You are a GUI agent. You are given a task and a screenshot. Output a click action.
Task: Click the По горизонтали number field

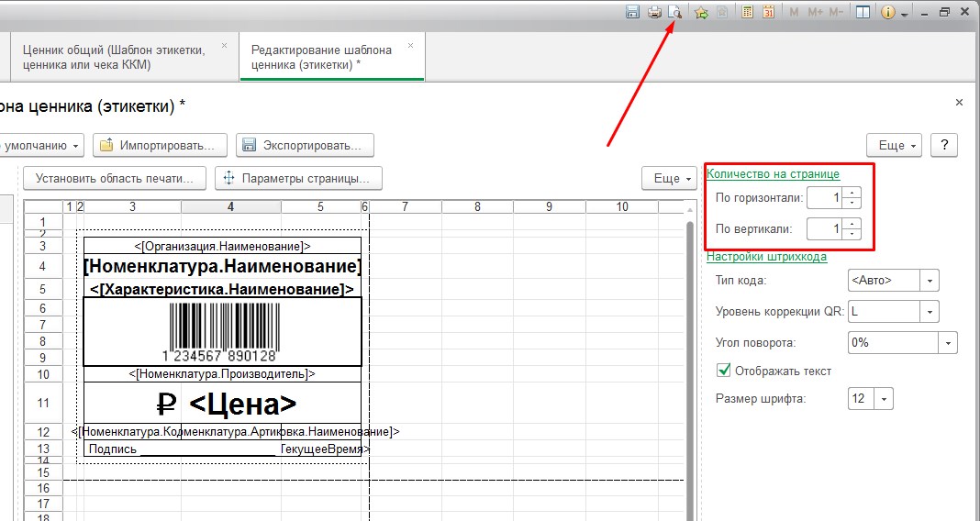tap(824, 198)
